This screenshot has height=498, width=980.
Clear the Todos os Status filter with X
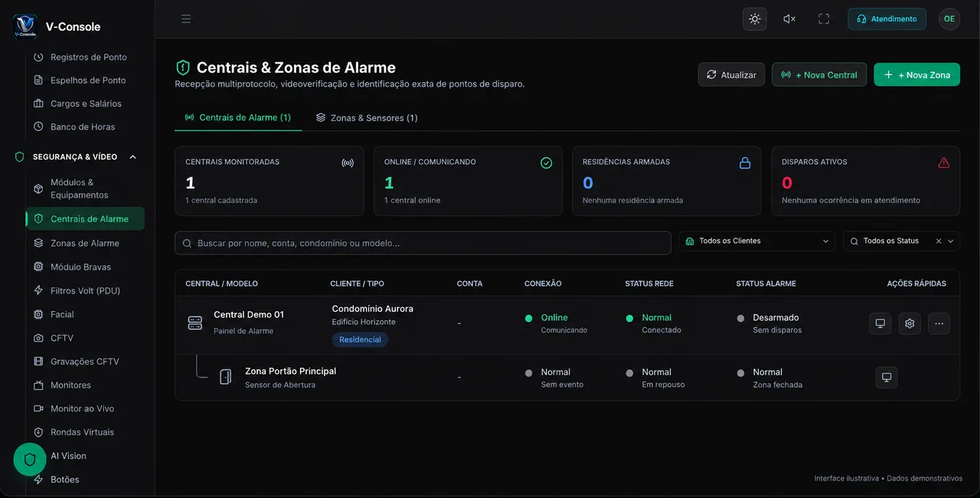(939, 241)
